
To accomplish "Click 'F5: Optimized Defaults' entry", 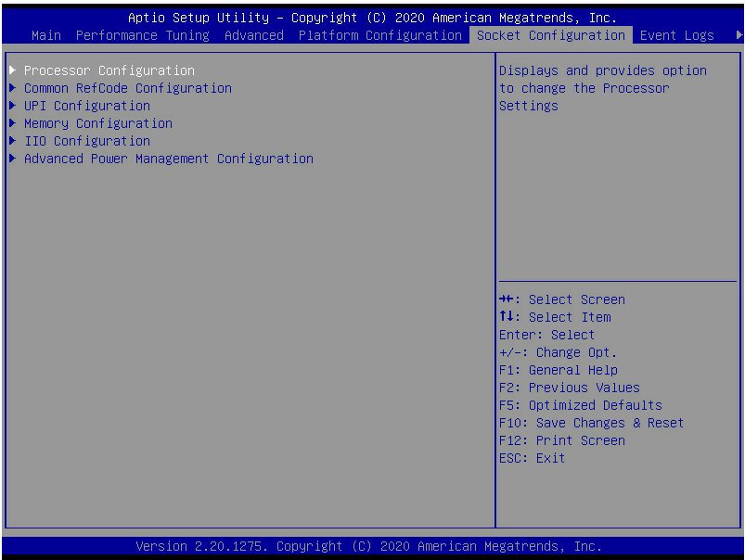I will point(581,405).
